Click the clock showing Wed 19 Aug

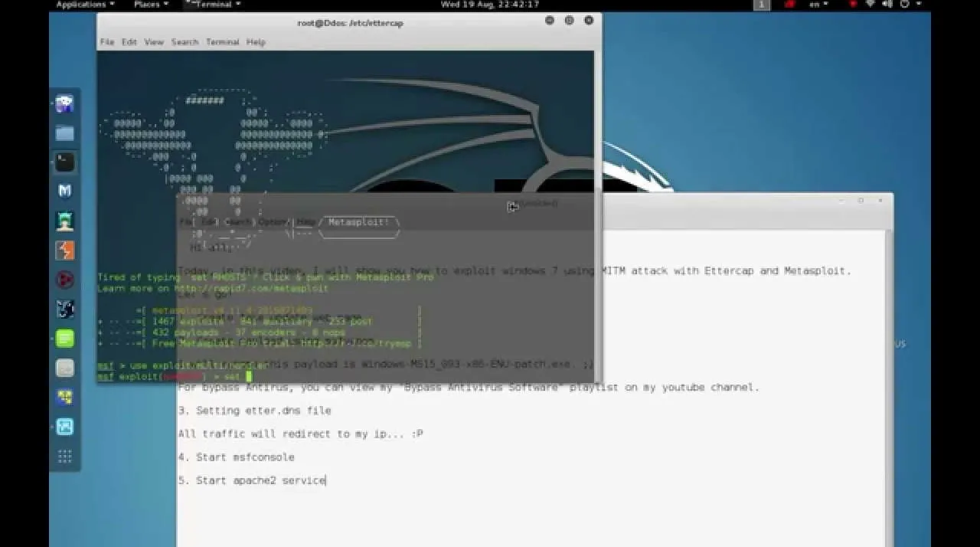pyautogui.click(x=489, y=5)
